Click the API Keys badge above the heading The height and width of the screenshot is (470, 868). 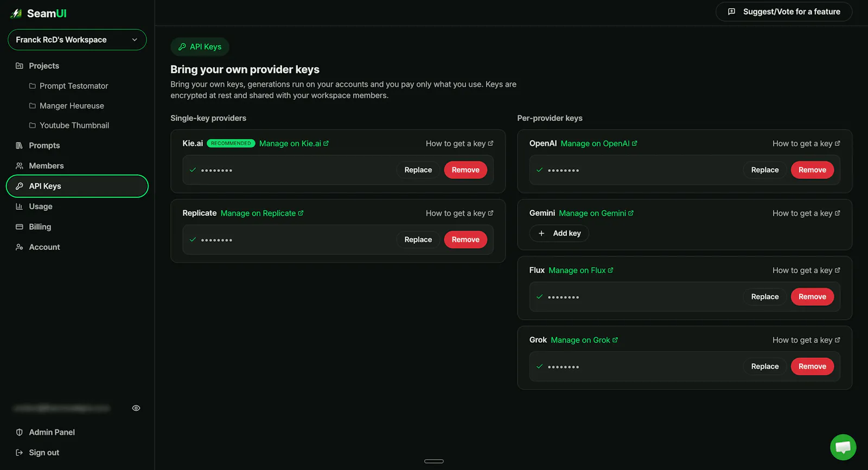click(x=200, y=47)
